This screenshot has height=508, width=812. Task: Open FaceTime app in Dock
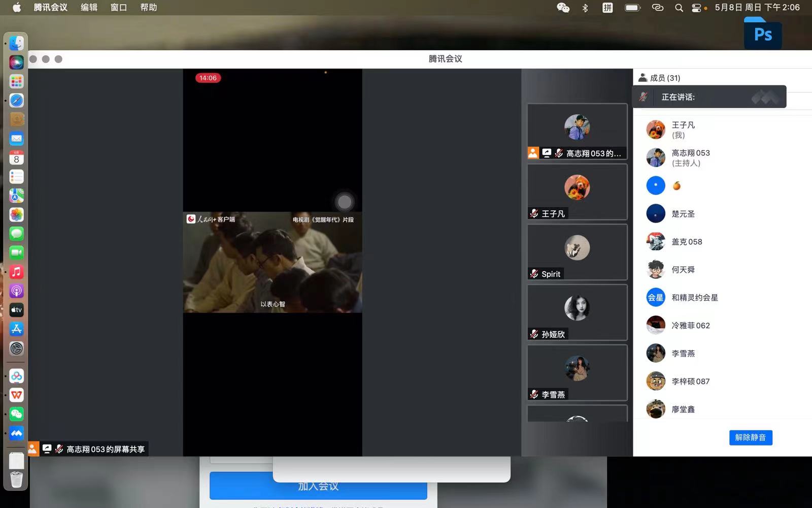16,252
